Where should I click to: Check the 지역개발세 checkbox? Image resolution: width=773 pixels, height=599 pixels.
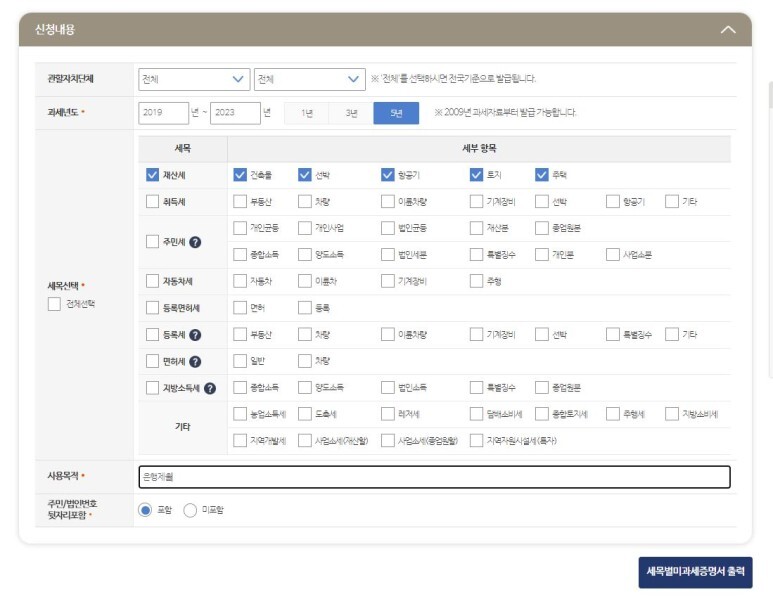(240, 441)
